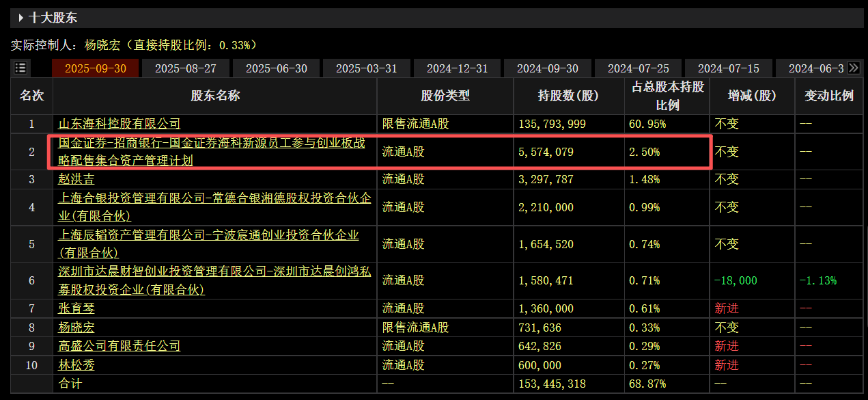Select the 2025-09-30 date tab

96,68
